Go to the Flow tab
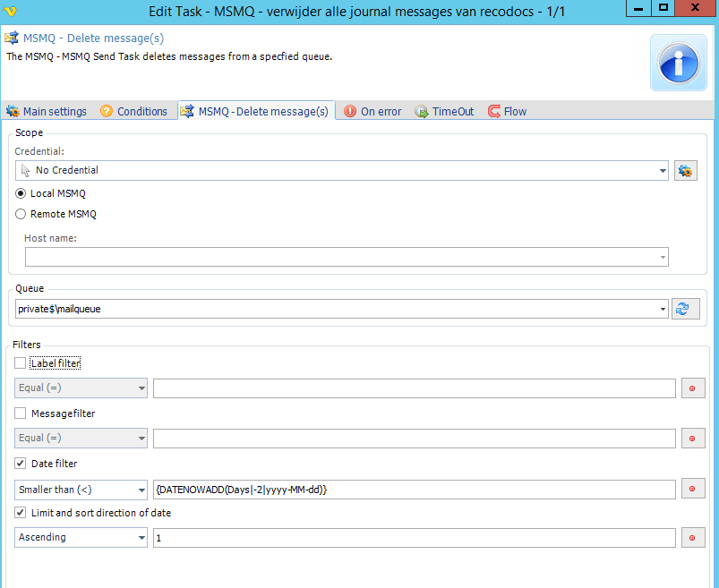719x588 pixels. 507,112
